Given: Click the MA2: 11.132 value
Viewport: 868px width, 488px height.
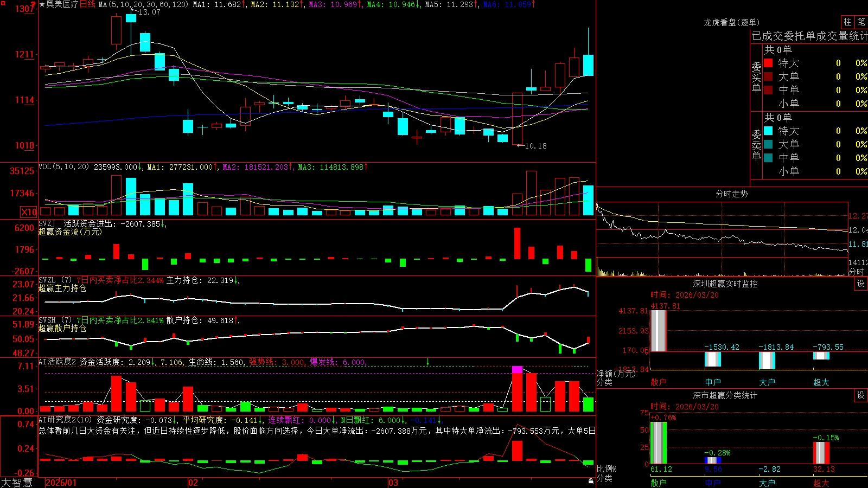Looking at the screenshot, I should [275, 4].
